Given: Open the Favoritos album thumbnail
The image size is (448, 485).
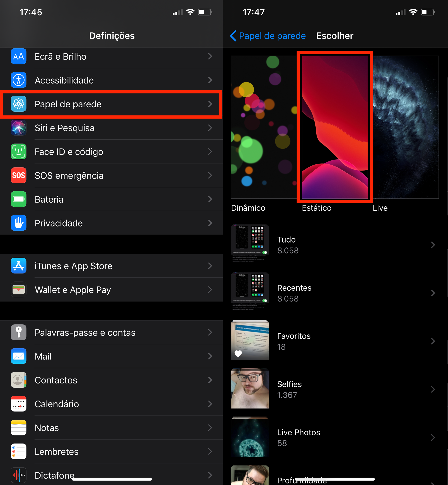Looking at the screenshot, I should [250, 340].
